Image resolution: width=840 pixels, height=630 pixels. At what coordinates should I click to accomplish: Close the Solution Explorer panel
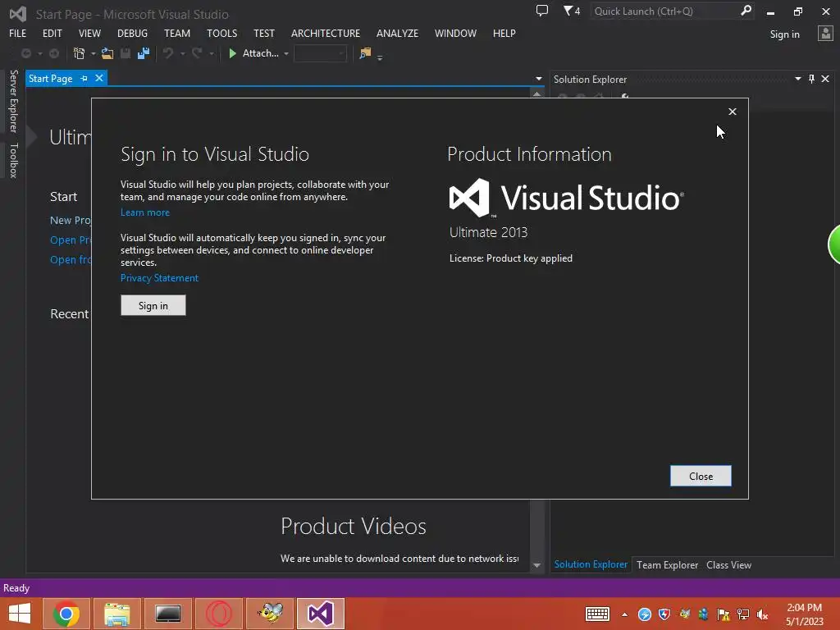tap(825, 79)
